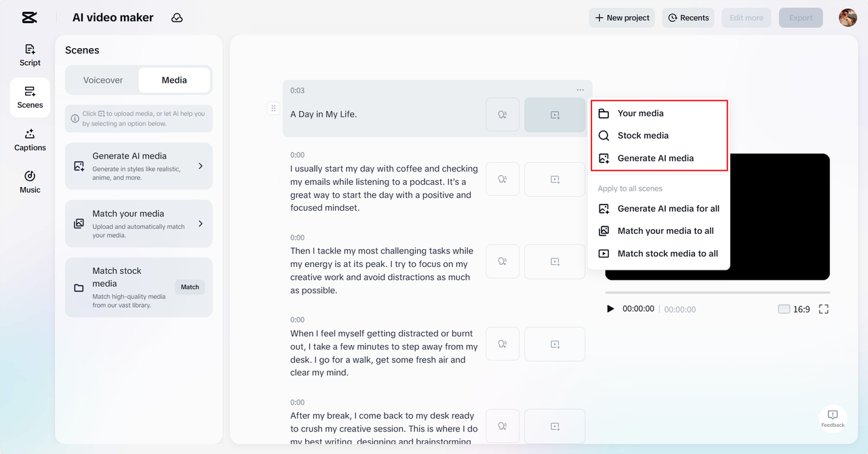
Task: Click the video preview progress bar
Action: point(717,293)
